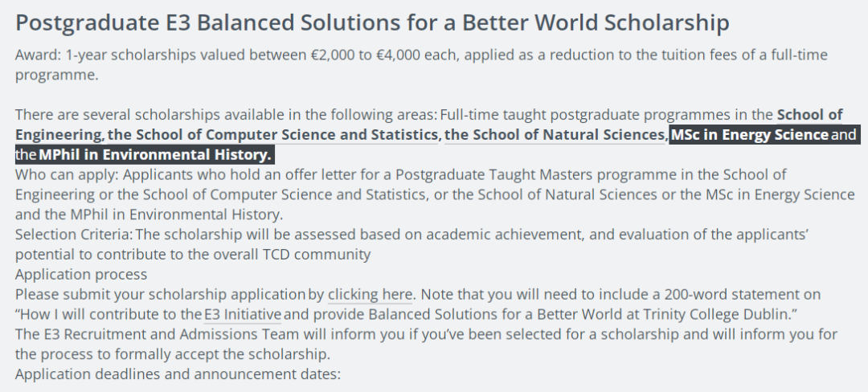Click the Postgraduate E3 Balanced Solutions scholarship heading
Image resolution: width=868 pixels, height=392 pixels.
pyautogui.click(x=372, y=22)
